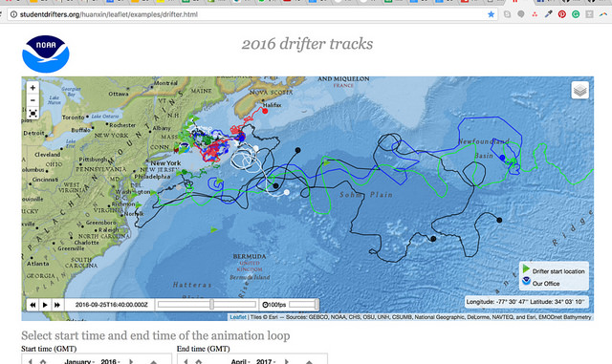
Task: Go to previous month in end time picker
Action: click(186, 362)
